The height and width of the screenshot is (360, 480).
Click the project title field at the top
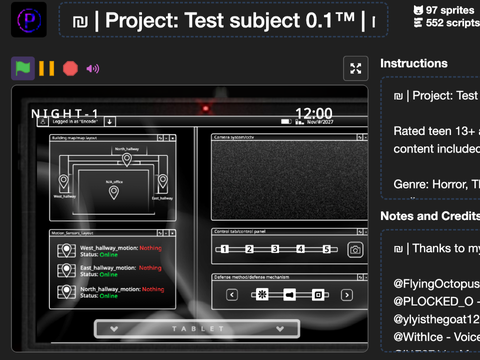pyautogui.click(x=223, y=20)
